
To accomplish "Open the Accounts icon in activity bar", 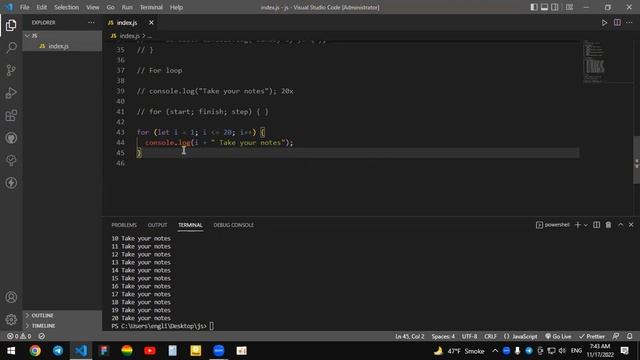I will click(x=11, y=297).
